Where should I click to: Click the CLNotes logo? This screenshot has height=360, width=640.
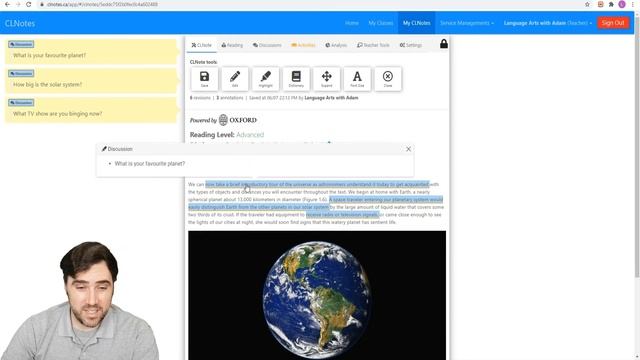(20, 23)
